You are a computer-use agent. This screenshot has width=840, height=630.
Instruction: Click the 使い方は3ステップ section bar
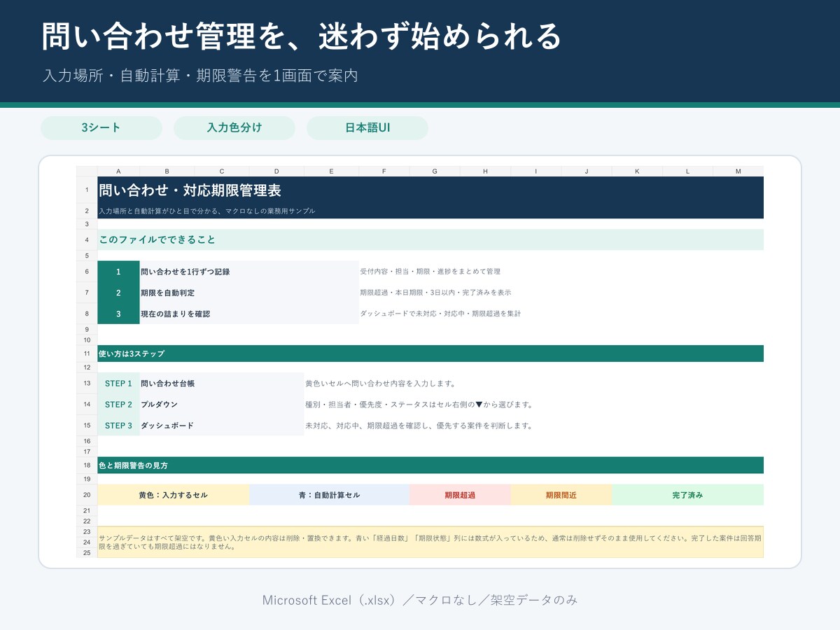430,353
